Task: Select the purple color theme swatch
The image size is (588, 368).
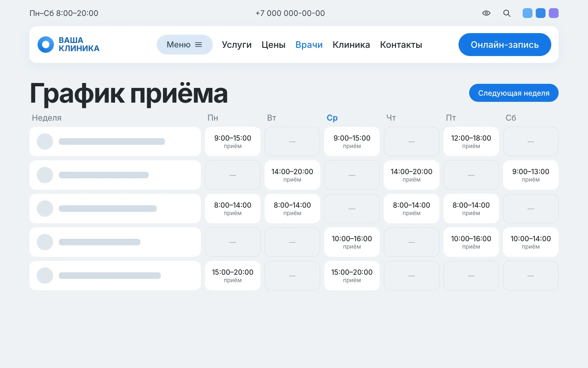Action: tap(554, 13)
